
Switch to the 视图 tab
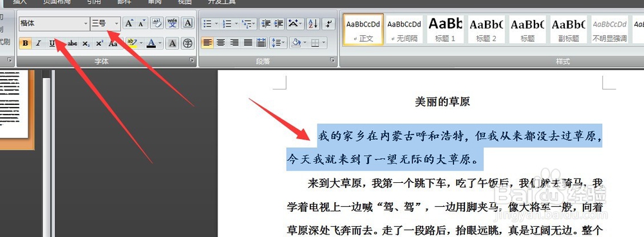click(185, 2)
